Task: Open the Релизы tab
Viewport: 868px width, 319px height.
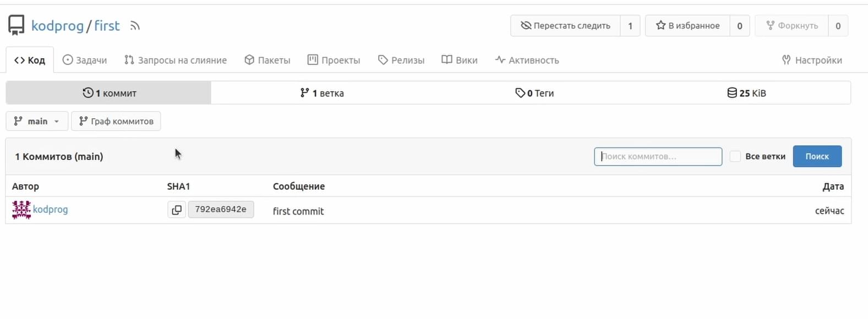Action: point(401,60)
